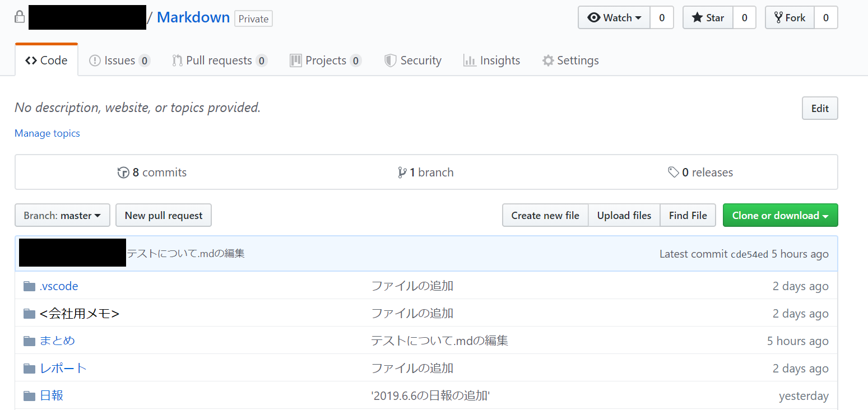This screenshot has height=410, width=868.
Task: Click the fork icon on Fork button
Action: [778, 18]
